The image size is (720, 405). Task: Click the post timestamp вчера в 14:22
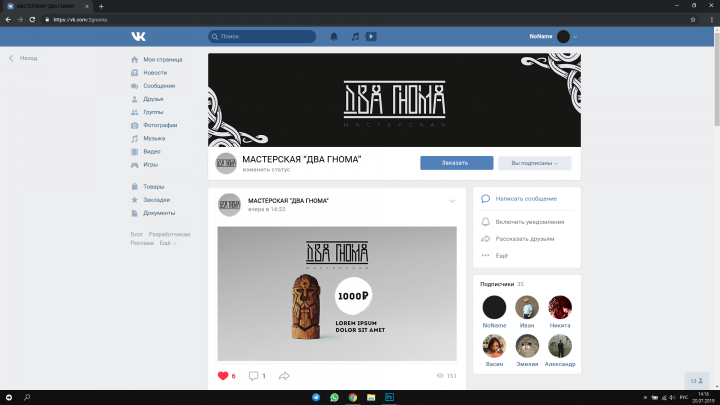coord(267,209)
